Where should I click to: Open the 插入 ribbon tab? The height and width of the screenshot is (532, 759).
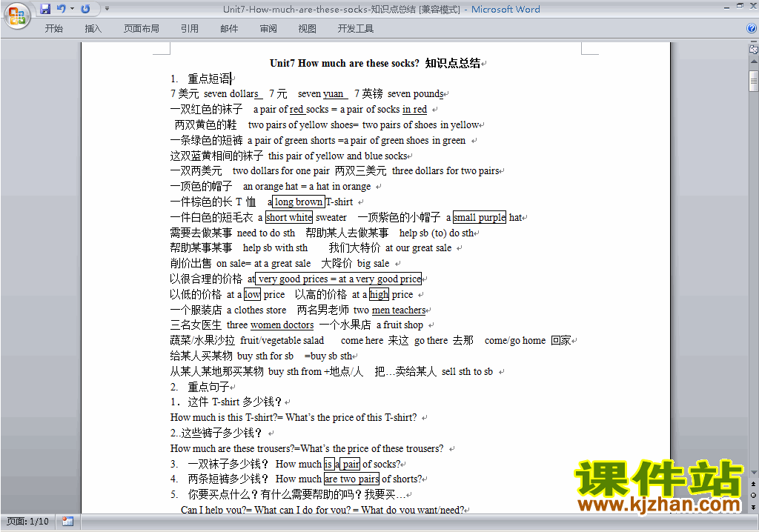pyautogui.click(x=93, y=29)
